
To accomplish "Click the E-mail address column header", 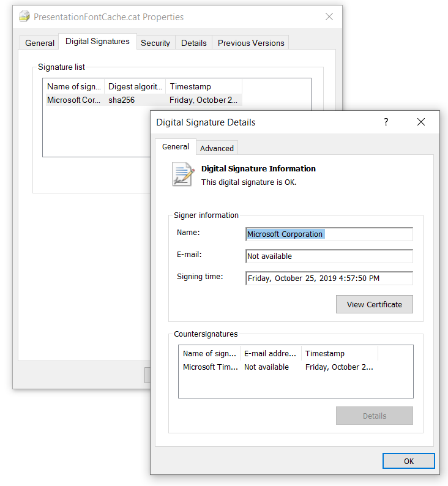I will pyautogui.click(x=270, y=353).
